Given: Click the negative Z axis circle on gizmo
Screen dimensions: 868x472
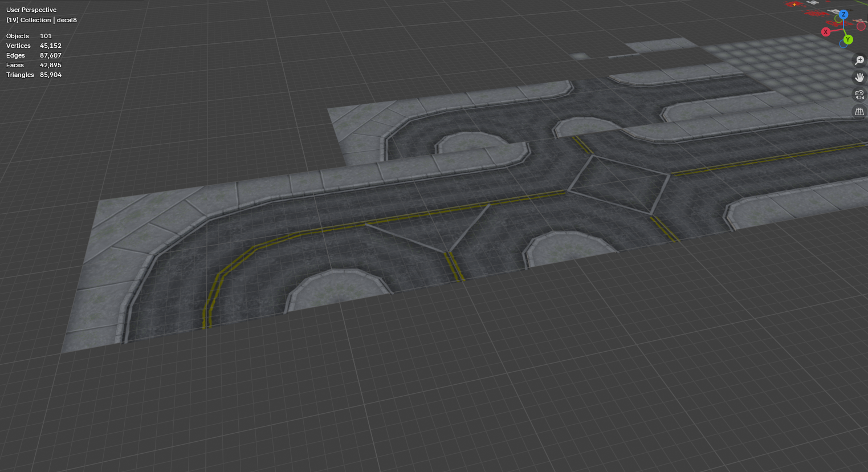Looking at the screenshot, I should click(x=843, y=44).
